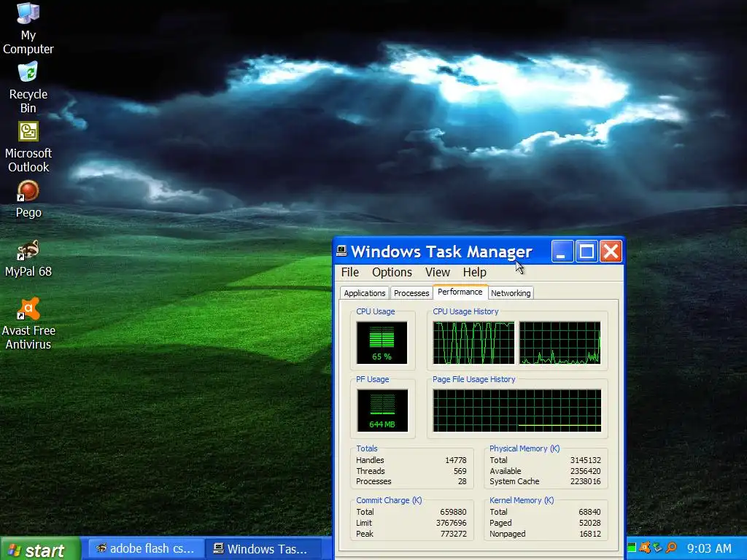Click the green CPU usage tray icon
Viewport: 747px width, 560px height.
[632, 548]
